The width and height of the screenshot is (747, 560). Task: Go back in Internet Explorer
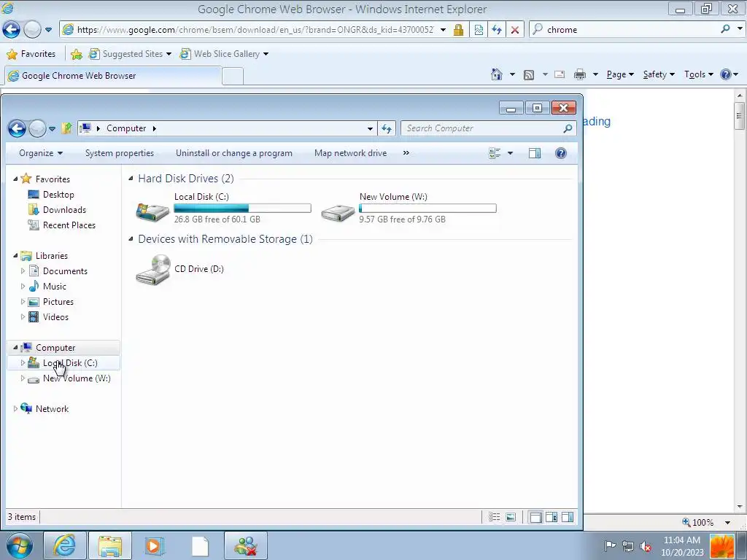point(12,29)
